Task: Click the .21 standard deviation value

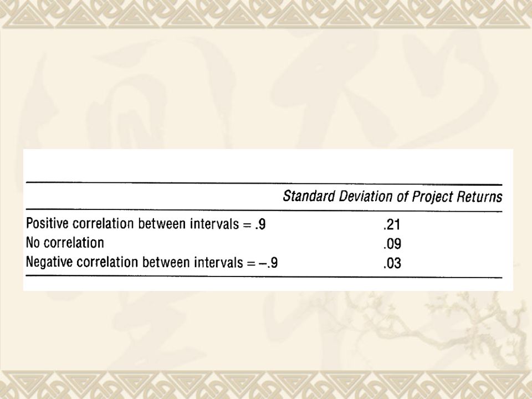Action: tap(392, 224)
